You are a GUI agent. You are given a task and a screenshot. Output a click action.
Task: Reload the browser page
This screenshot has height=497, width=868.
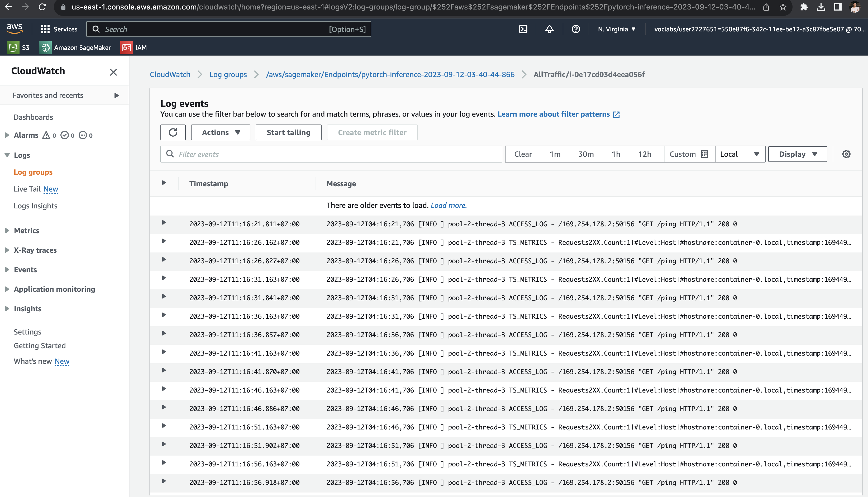coord(42,7)
